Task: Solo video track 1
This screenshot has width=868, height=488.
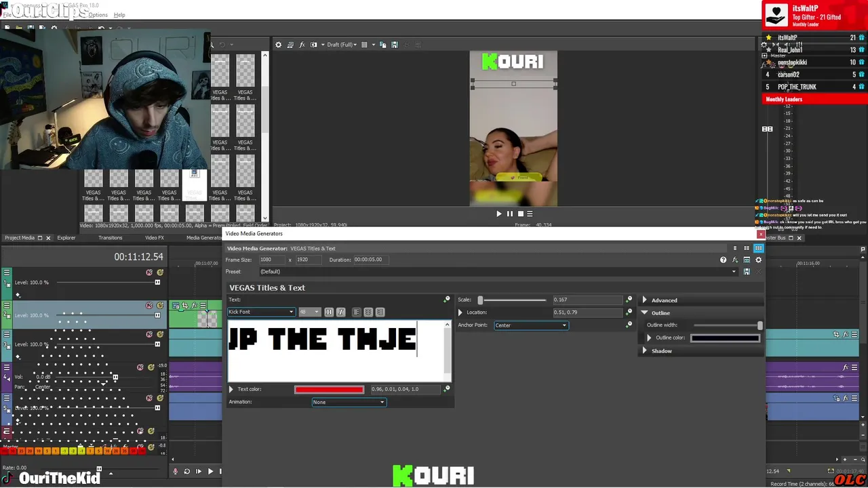Action: point(160,272)
